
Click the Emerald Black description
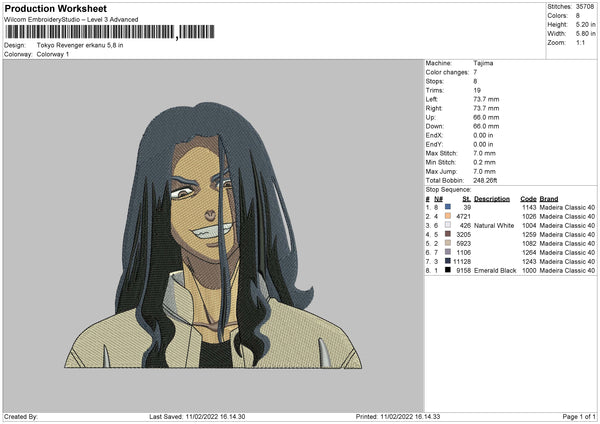(495, 271)
